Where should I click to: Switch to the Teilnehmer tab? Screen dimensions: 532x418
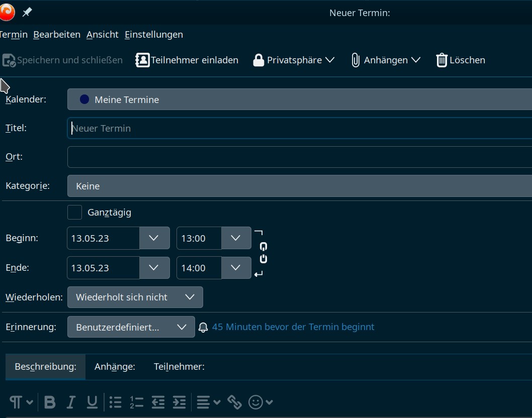(x=179, y=367)
